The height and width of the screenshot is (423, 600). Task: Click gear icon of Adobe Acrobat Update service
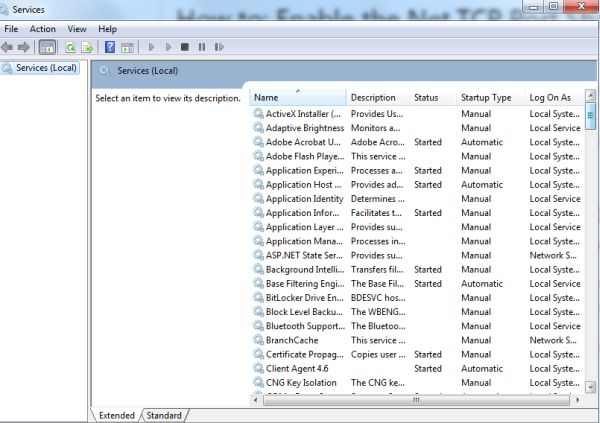(259, 142)
